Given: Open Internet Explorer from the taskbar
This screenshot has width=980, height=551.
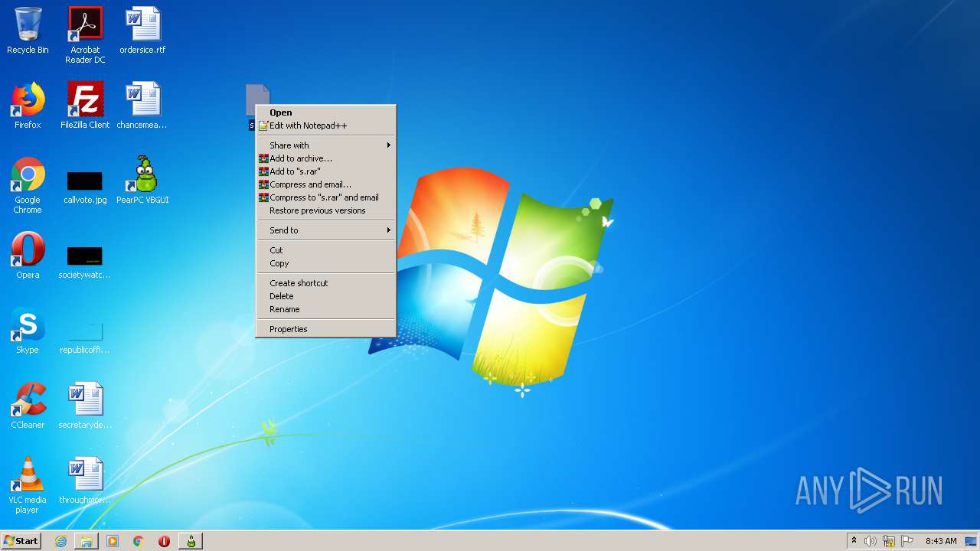Looking at the screenshot, I should coord(60,541).
